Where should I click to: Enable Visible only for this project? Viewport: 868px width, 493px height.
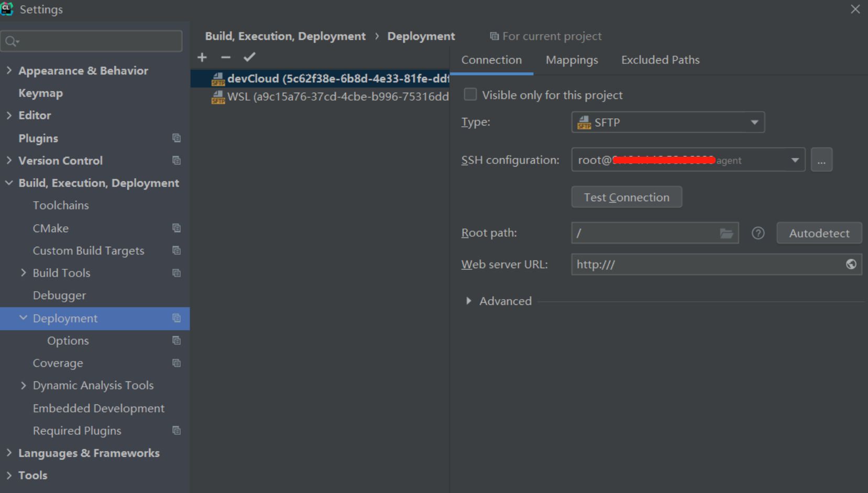470,95
